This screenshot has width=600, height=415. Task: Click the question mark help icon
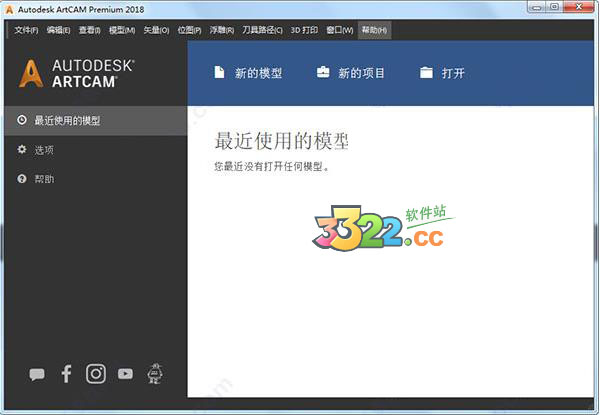tap(22, 179)
